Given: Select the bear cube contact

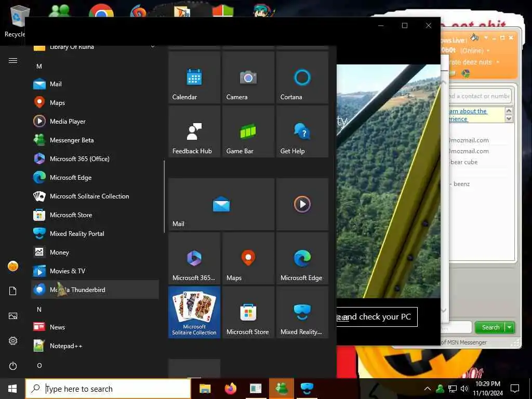Looking at the screenshot, I should (463, 162).
